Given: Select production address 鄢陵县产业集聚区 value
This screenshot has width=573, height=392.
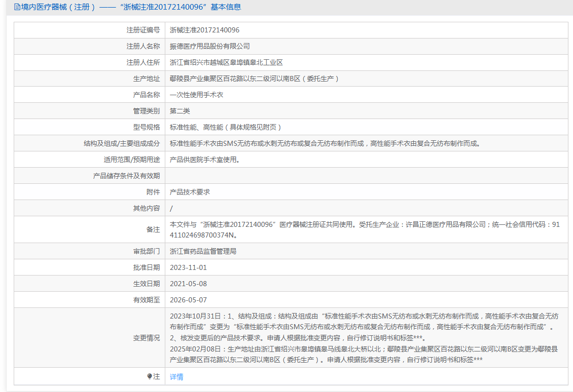Looking at the screenshot, I should click(x=255, y=79).
